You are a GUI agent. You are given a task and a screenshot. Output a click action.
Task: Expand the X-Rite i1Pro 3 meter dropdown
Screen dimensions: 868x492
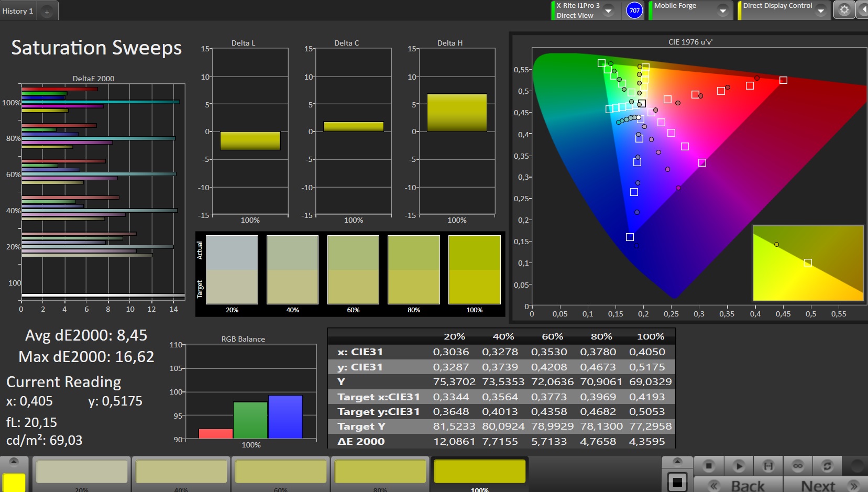(609, 10)
